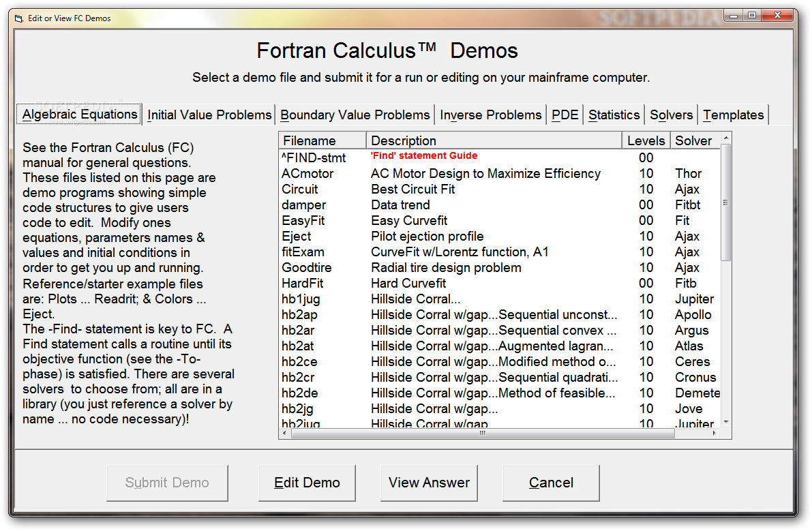Image resolution: width=812 pixels, height=531 pixels.
Task: Click the Pilot ejection profile description
Action: pos(427,237)
